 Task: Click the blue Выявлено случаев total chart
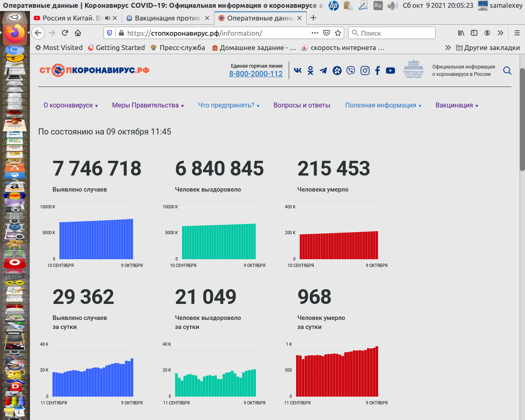coord(96,239)
